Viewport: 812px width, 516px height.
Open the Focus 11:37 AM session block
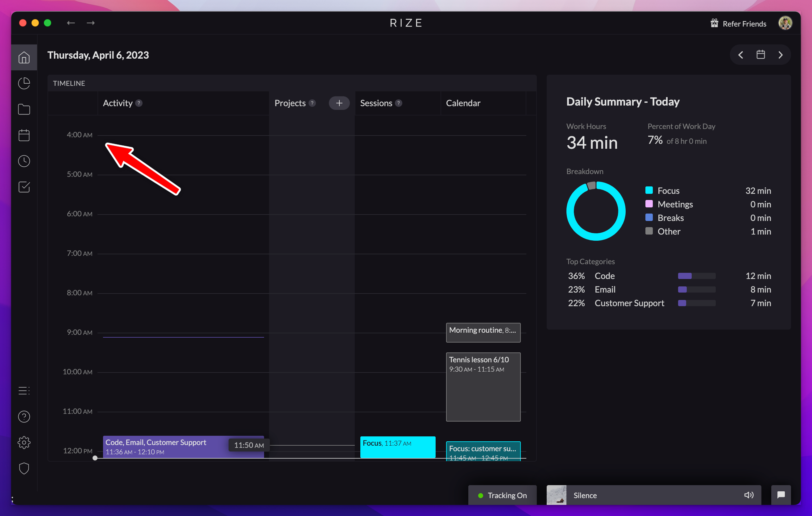click(x=398, y=447)
